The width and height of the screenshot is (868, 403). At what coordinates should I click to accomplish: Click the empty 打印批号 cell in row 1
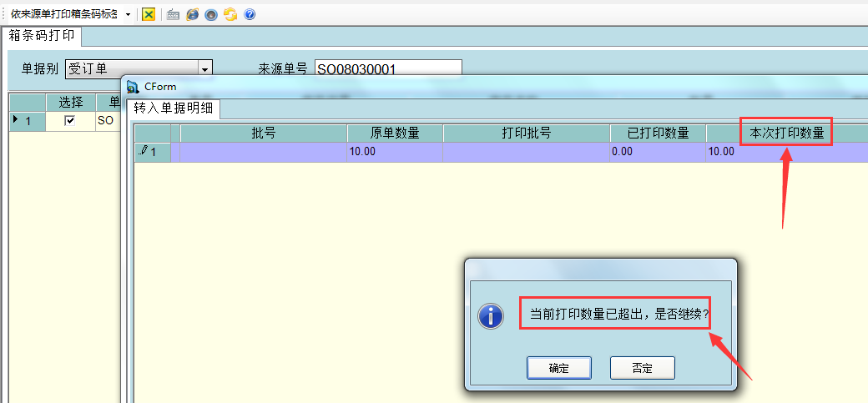(x=527, y=152)
